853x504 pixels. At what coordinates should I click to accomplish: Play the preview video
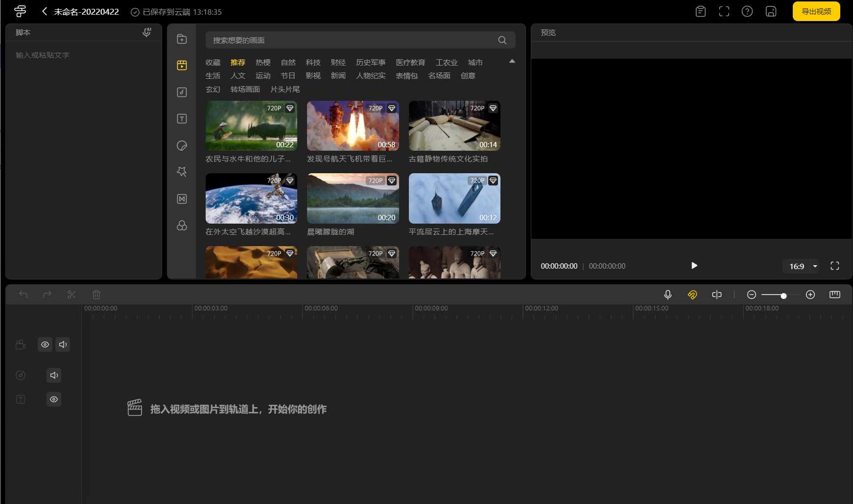(x=694, y=265)
